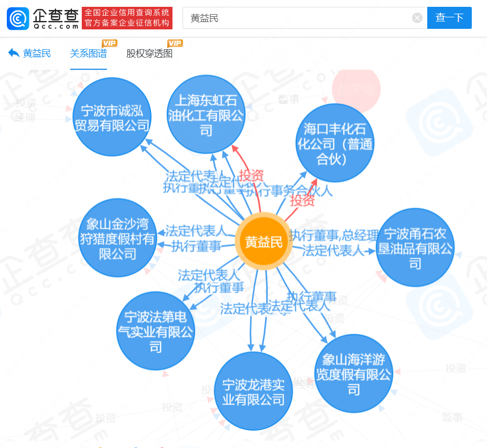Switch to the 股权穿透图 tab
The width and height of the screenshot is (487, 448).
[x=149, y=54]
